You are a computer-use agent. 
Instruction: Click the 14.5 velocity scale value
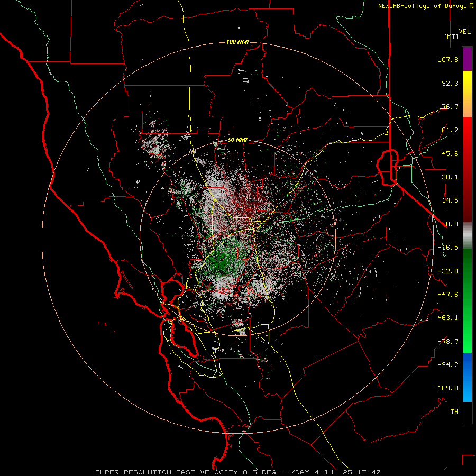(450, 200)
